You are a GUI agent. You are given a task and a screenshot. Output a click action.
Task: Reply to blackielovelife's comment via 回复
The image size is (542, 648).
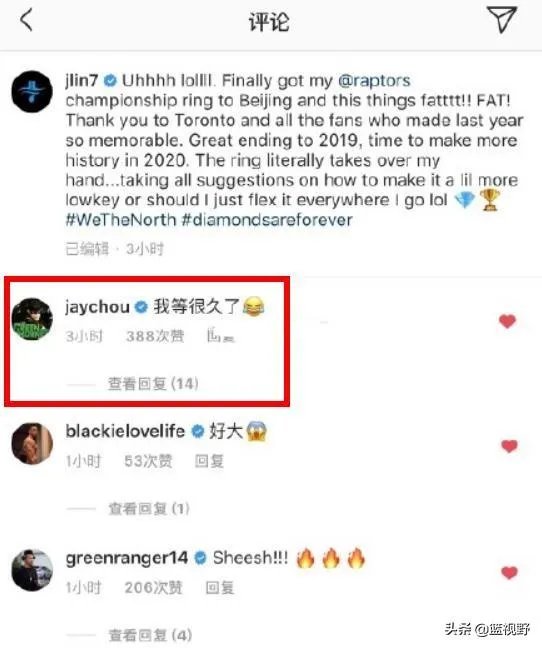click(x=209, y=461)
